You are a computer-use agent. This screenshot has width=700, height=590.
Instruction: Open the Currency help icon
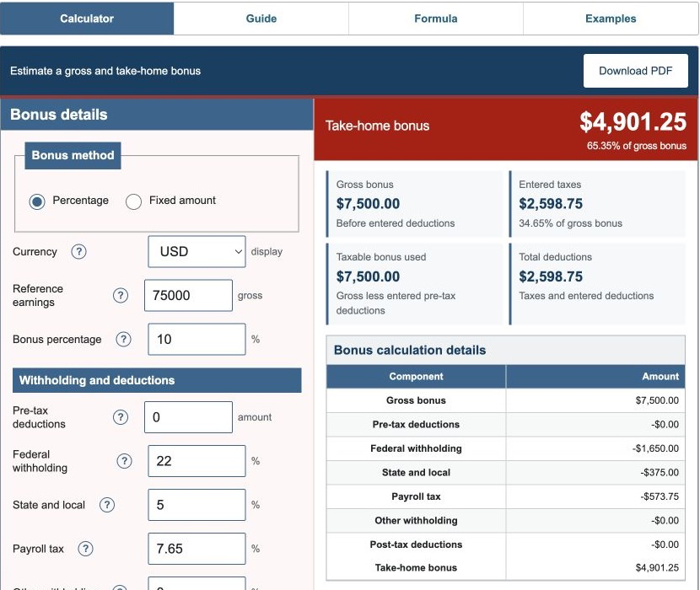tap(78, 252)
